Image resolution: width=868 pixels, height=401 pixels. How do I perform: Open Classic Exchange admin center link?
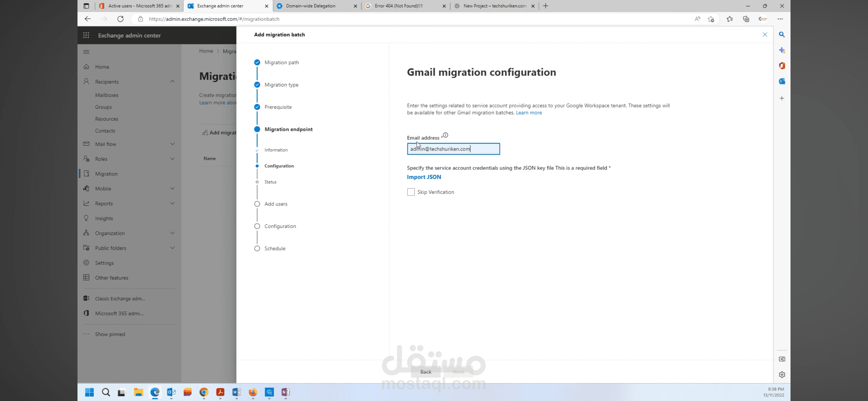120,299
